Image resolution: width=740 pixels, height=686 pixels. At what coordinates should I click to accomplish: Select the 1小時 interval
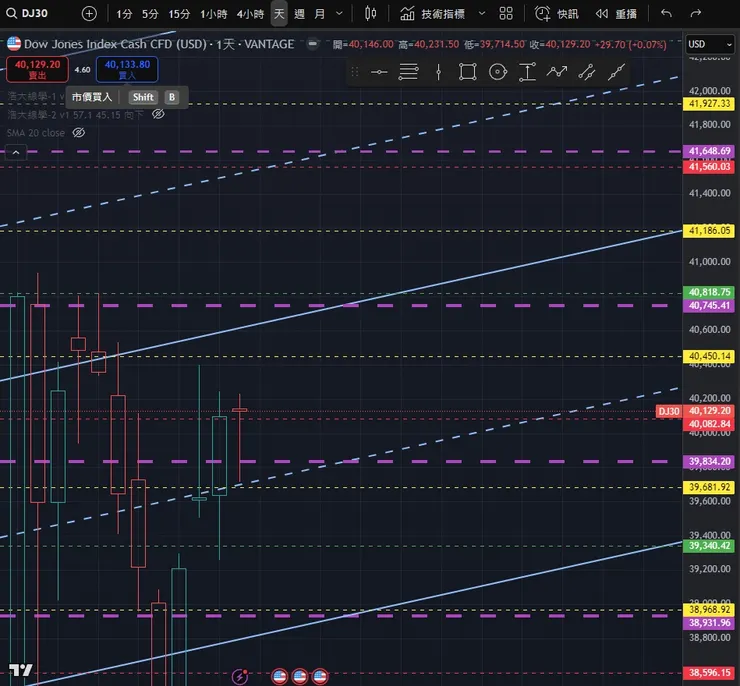tap(213, 14)
